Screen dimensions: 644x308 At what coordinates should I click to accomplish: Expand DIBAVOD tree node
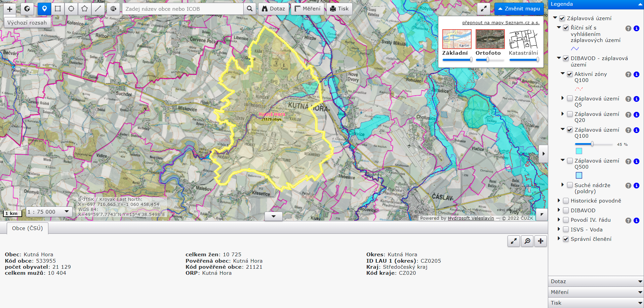click(559, 210)
